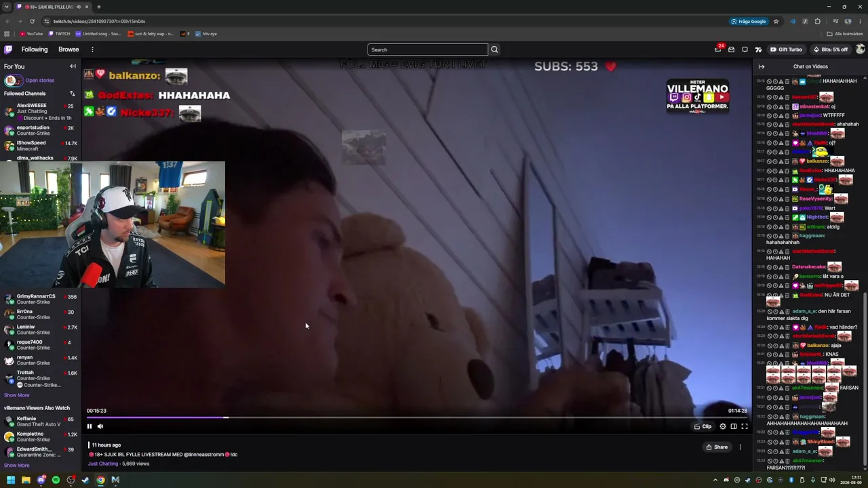Open File Explorer from the taskbar
Screen dimensions: 868x488
pyautogui.click(x=26, y=480)
